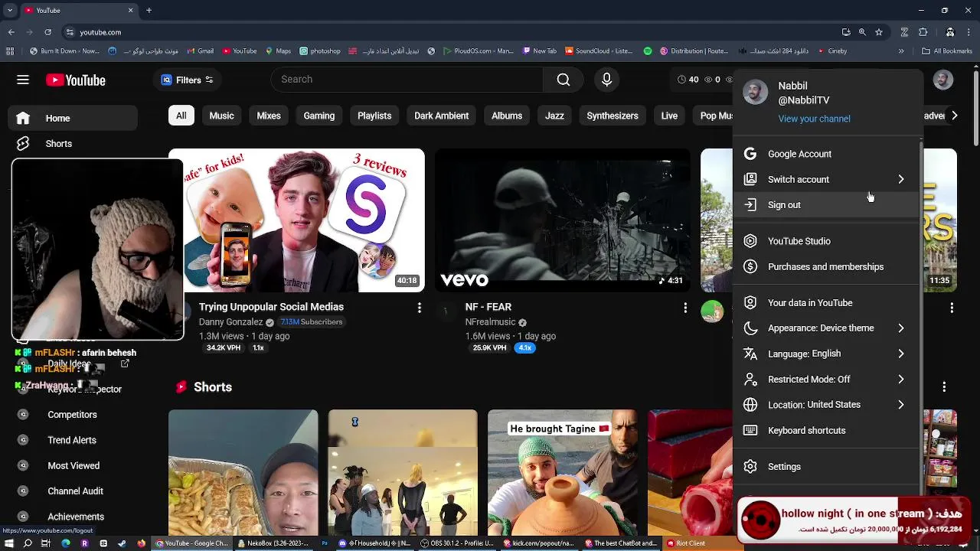
Task: Click Sign out menu entry
Action: [x=825, y=205]
